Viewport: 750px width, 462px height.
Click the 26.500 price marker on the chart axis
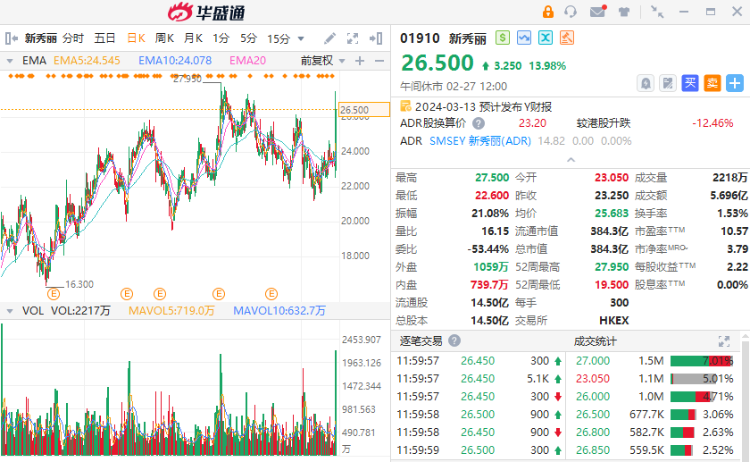pos(364,110)
